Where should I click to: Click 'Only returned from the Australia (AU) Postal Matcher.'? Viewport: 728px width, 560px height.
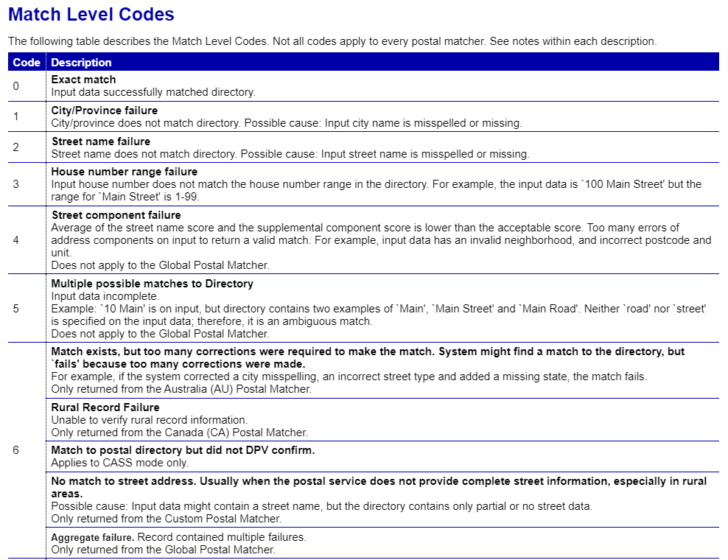[181, 388]
